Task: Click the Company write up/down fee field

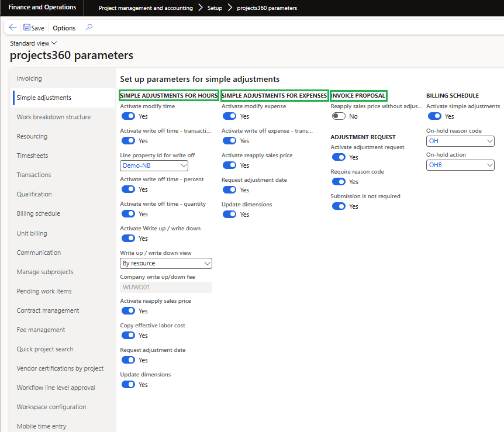Action: coord(165,287)
